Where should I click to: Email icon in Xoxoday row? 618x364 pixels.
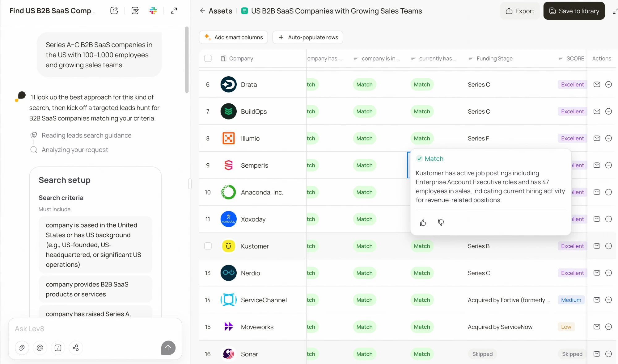click(597, 219)
